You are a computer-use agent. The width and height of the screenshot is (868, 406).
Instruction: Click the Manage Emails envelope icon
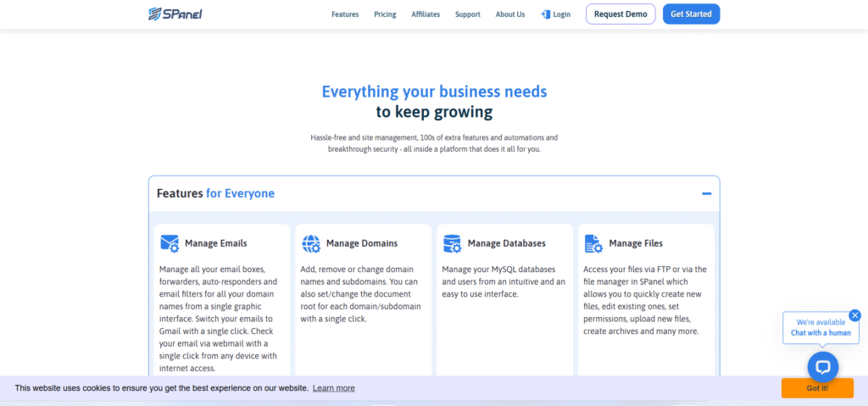tap(170, 243)
